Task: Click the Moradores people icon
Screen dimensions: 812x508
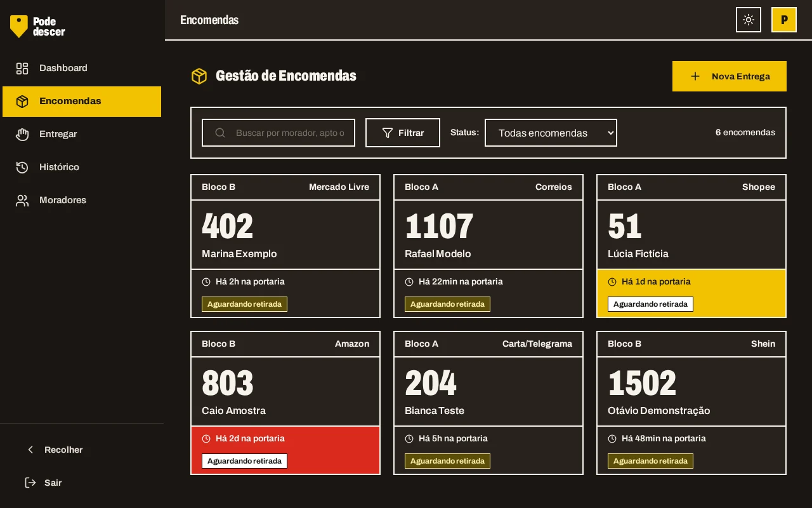Action: pos(22,200)
